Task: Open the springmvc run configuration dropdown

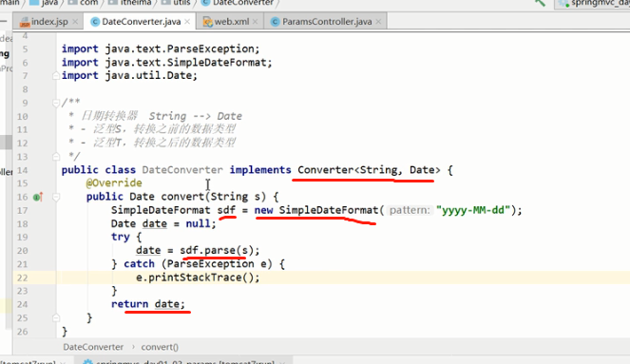Action: (592, 3)
